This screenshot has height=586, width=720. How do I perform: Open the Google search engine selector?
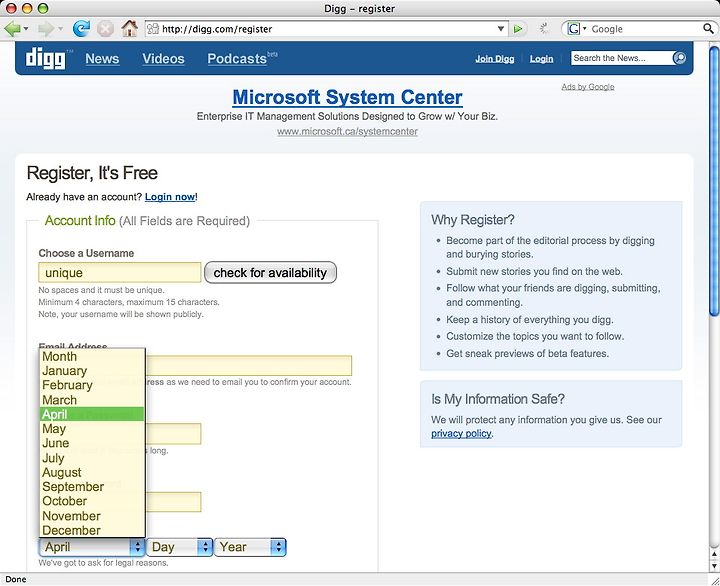[x=577, y=29]
